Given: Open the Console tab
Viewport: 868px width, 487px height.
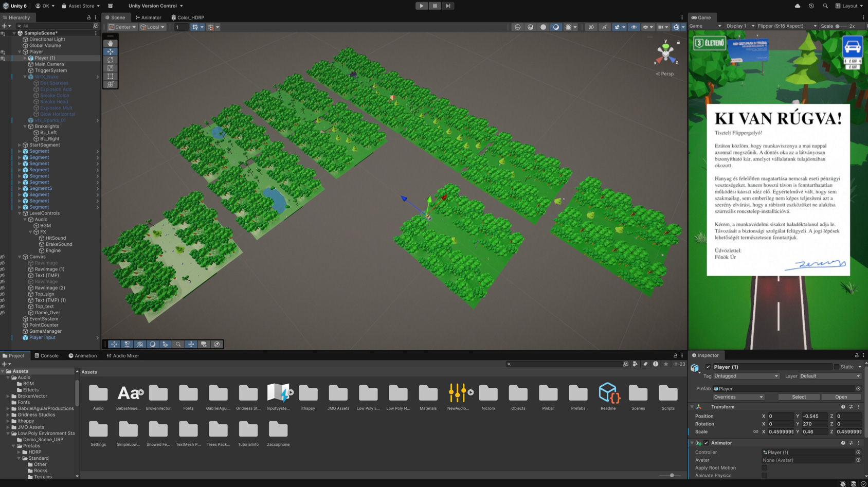Looking at the screenshot, I should pos(46,356).
